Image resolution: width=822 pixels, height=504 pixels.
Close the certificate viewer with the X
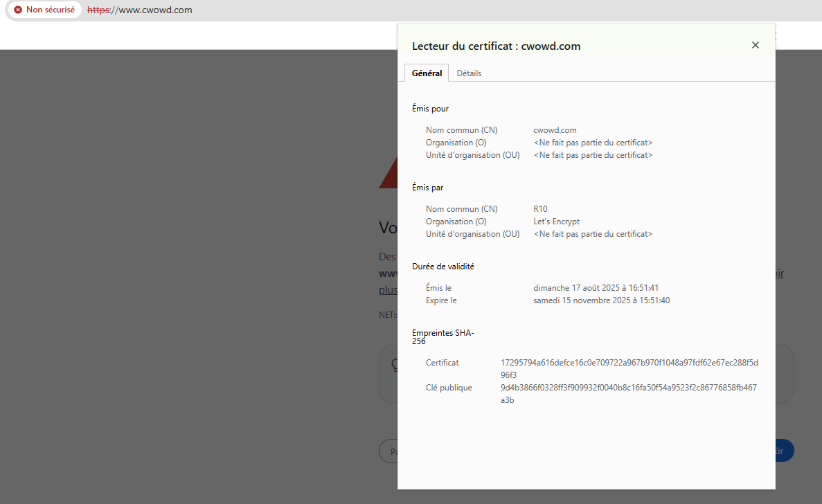coord(755,45)
